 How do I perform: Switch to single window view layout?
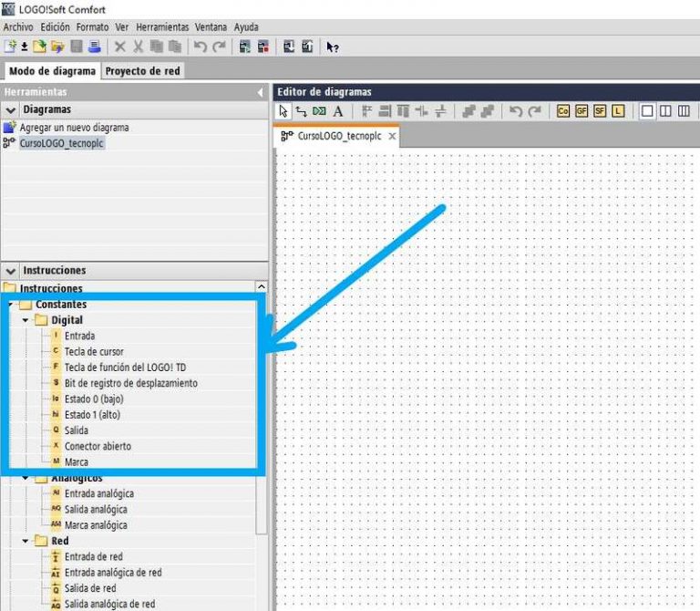click(x=647, y=111)
